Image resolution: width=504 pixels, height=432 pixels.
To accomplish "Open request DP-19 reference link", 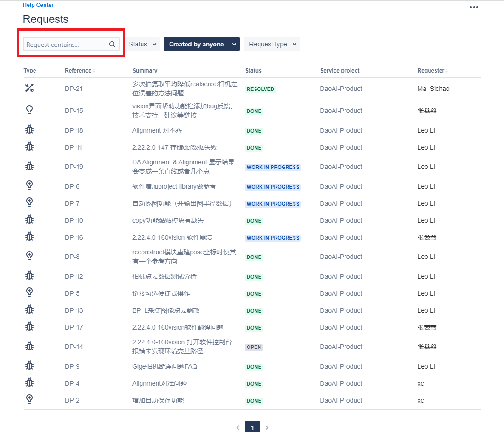I will pos(74,167).
